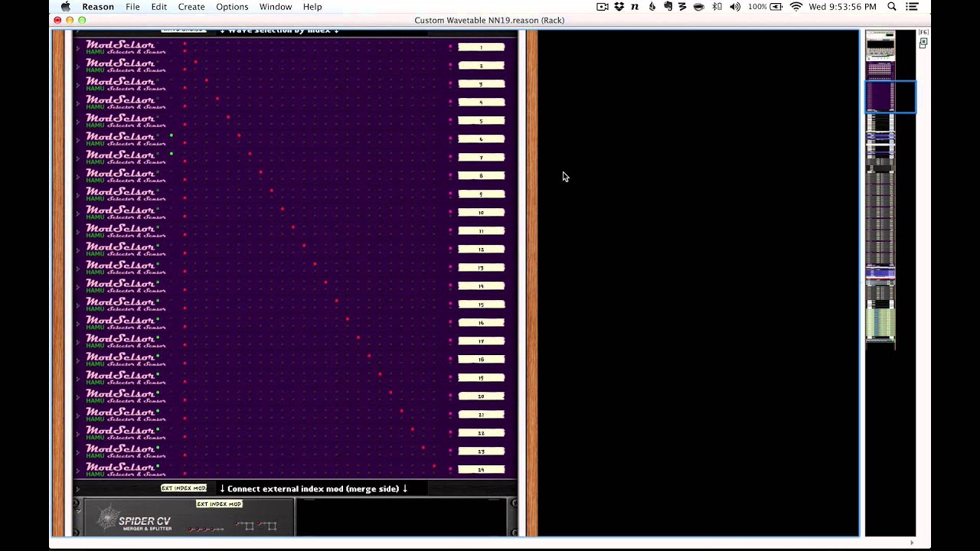The image size is (980, 551).
Task: Click the tape name label '20'
Action: coord(481,396)
